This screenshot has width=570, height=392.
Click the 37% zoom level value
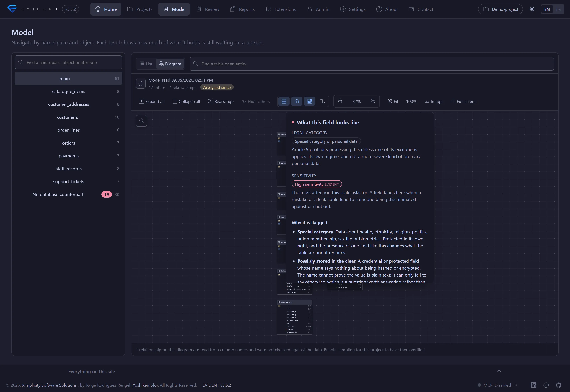(356, 101)
